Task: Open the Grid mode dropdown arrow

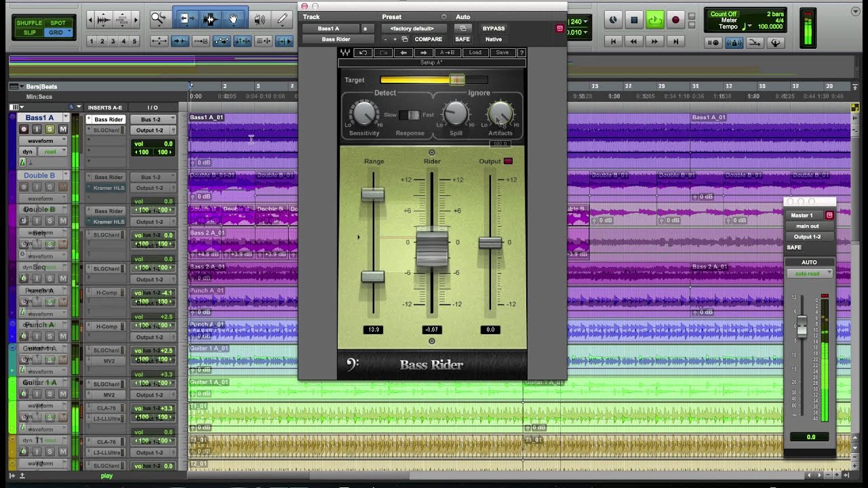Action: click(x=68, y=33)
